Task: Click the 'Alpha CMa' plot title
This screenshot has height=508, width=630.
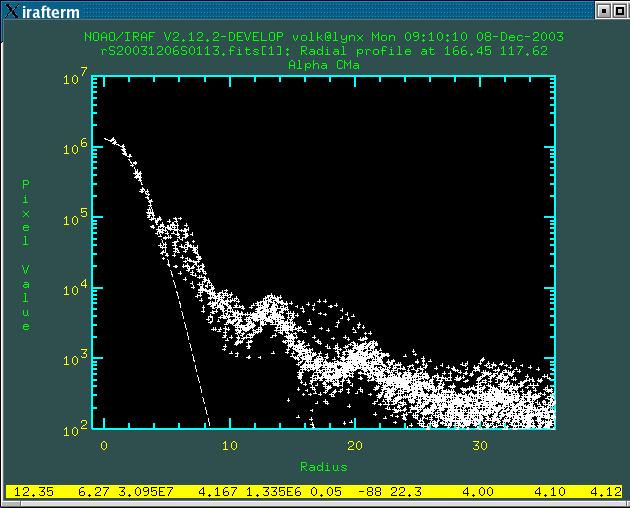Action: [324, 65]
